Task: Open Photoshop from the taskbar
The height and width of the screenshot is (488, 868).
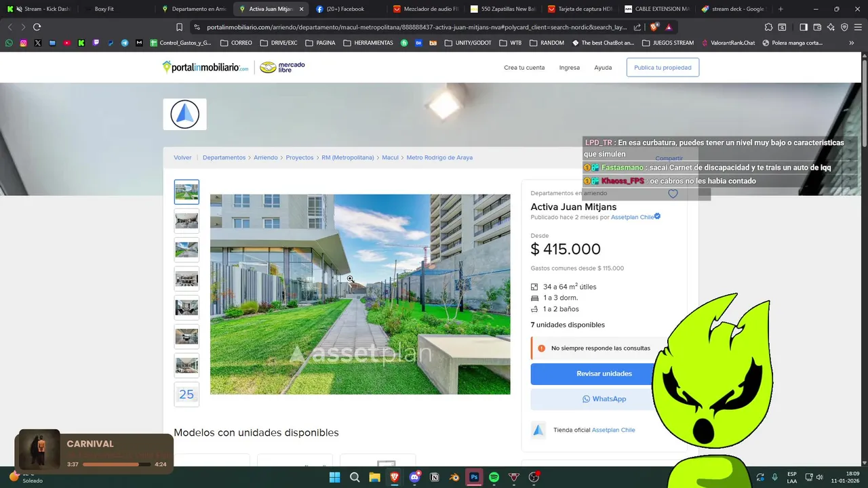Action: point(474,477)
